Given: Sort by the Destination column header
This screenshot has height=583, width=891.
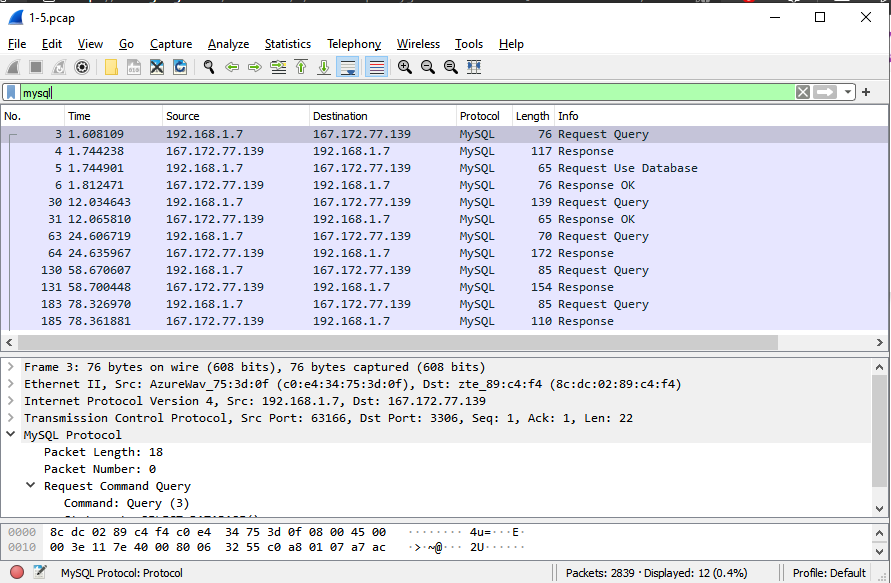Looking at the screenshot, I should pyautogui.click(x=382, y=116).
